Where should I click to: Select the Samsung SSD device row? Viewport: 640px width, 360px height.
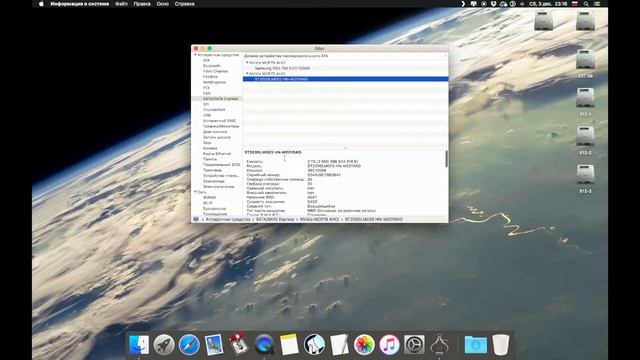[345, 68]
